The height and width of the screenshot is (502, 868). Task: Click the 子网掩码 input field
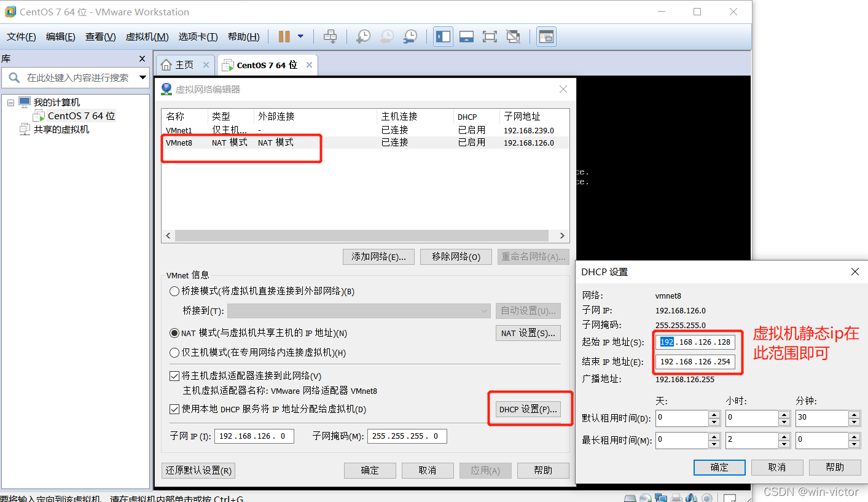pyautogui.click(x=407, y=436)
